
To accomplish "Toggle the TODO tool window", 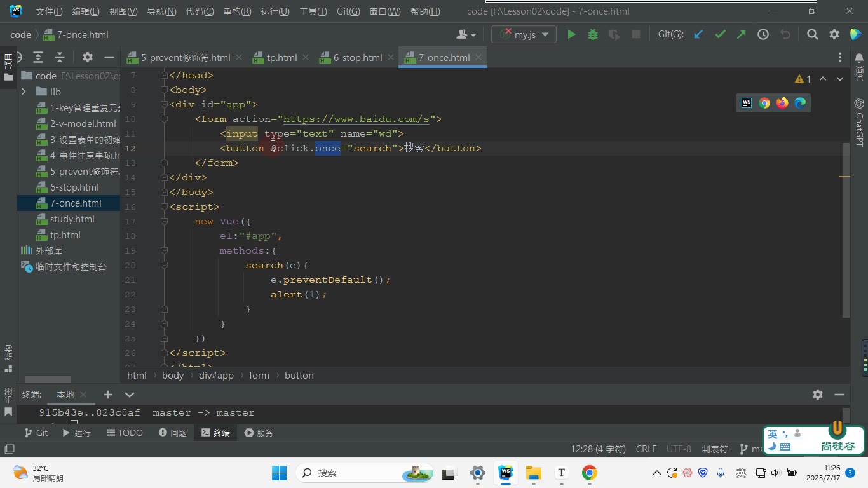I will point(125,433).
